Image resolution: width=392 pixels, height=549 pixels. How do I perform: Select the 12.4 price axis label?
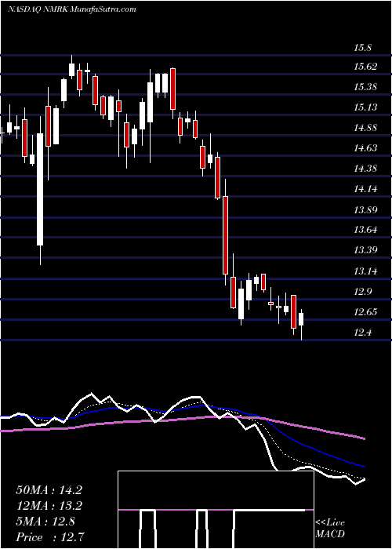point(362,332)
